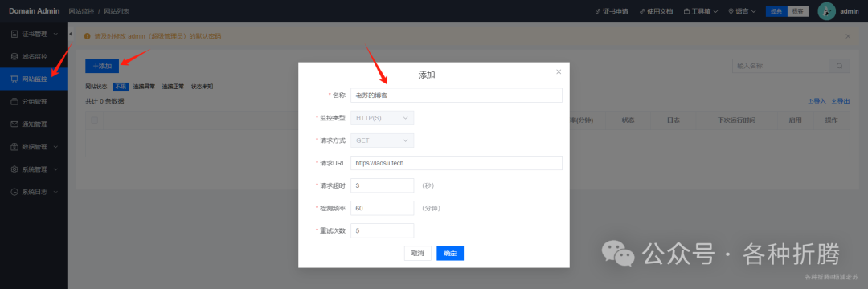This screenshot has width=868, height=289.
Task: Click the 网站列表 breadcrumb
Action: 117,11
